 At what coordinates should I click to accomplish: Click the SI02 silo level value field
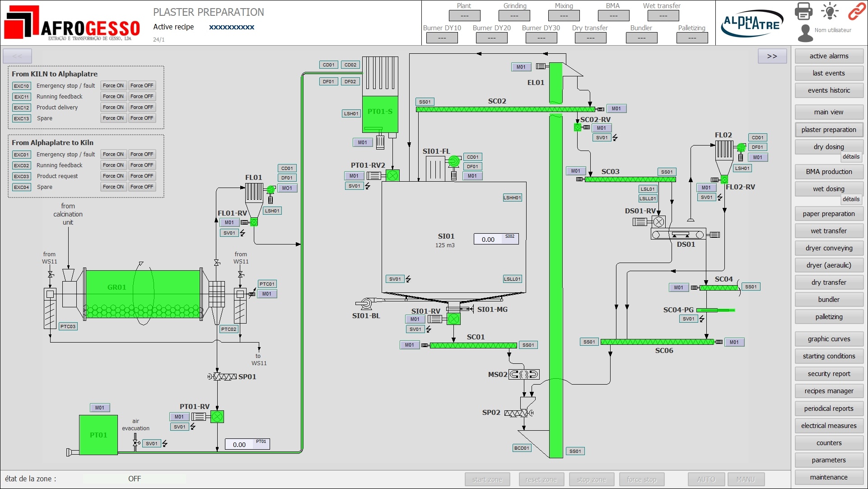496,239
